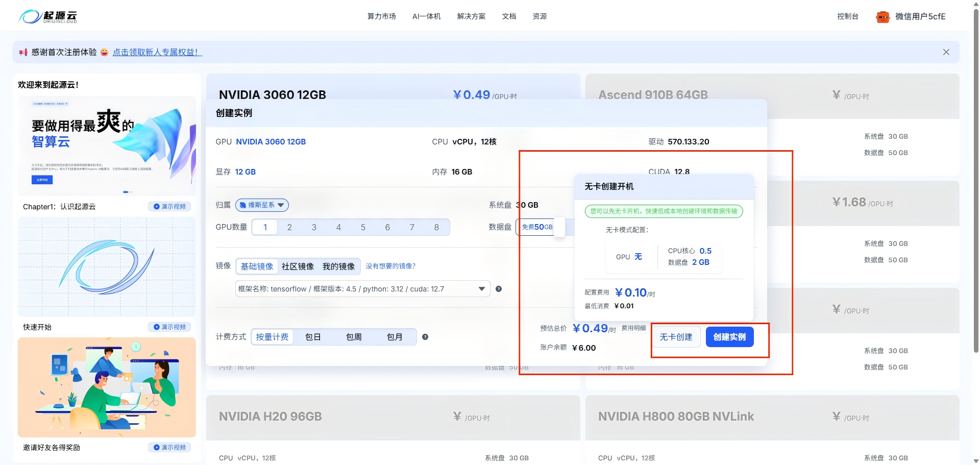Expand the tensorflow framework image dropdown
Screen dimensions: 980x465
(362, 289)
